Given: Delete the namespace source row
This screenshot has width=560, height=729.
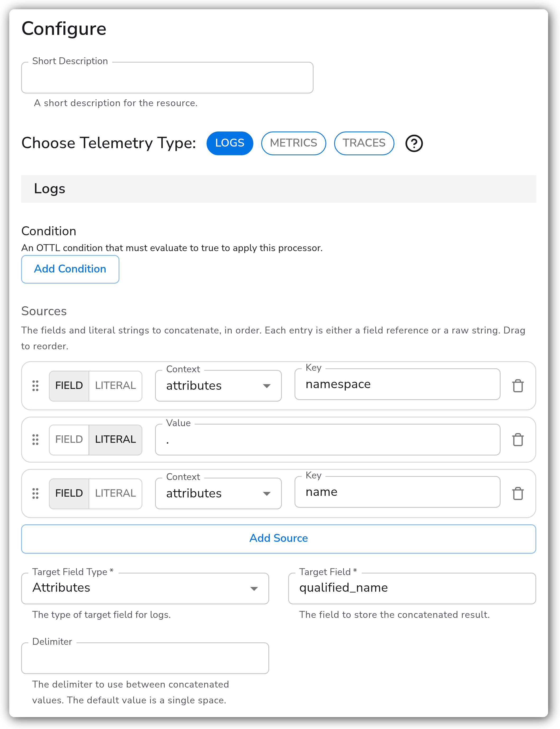Looking at the screenshot, I should (x=518, y=386).
